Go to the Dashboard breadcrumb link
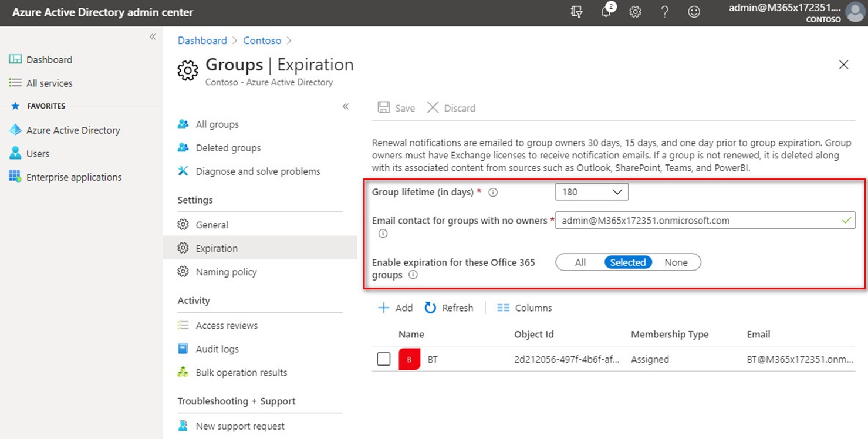The width and height of the screenshot is (868, 439). click(x=202, y=40)
